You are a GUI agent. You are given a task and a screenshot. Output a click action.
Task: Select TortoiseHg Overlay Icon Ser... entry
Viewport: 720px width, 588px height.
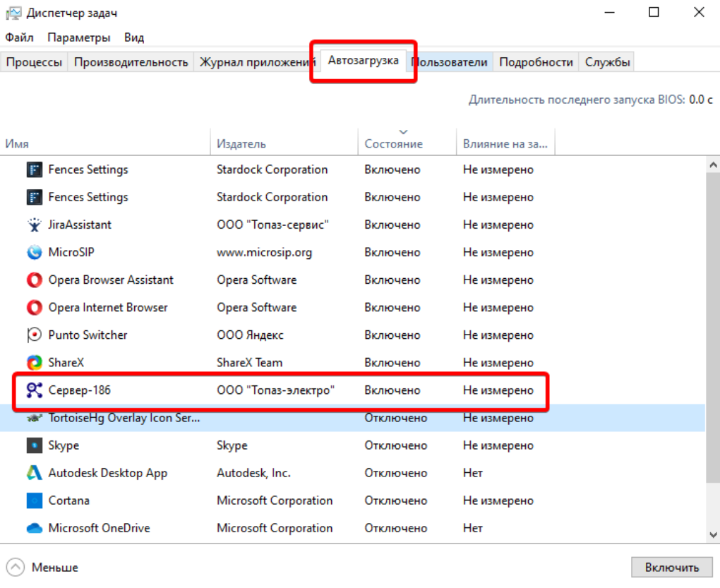pyautogui.click(x=124, y=418)
